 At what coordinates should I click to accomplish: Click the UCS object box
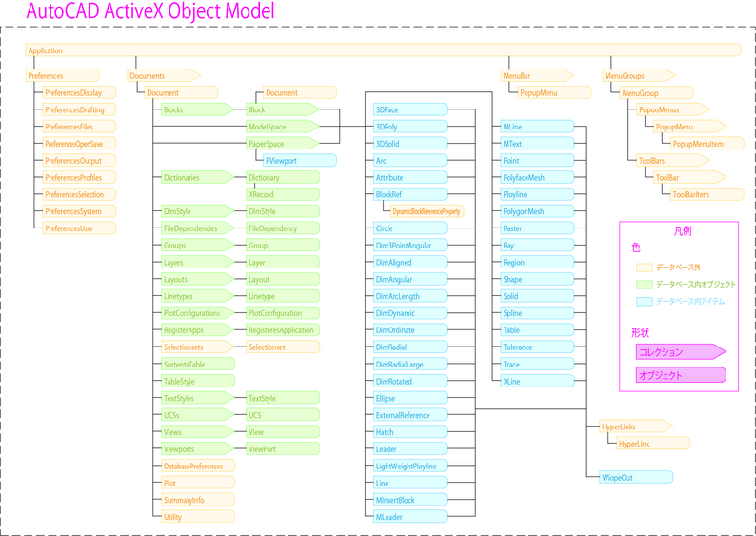click(x=283, y=415)
